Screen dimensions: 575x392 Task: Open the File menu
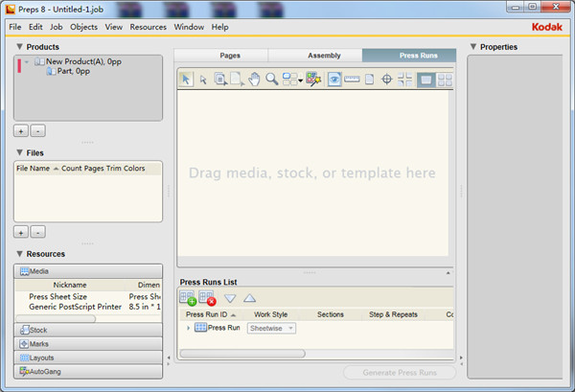[x=15, y=27]
